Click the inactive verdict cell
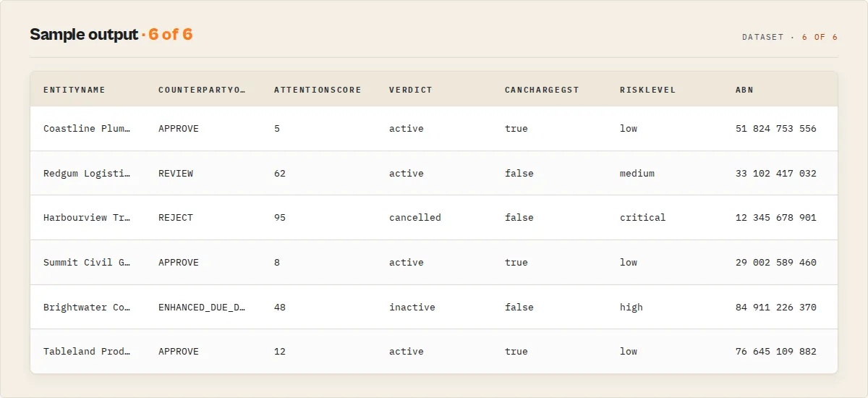 412,308
